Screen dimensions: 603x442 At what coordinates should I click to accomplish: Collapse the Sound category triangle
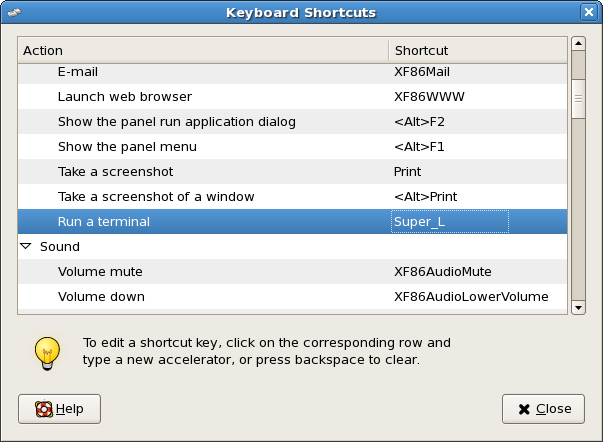click(26, 246)
